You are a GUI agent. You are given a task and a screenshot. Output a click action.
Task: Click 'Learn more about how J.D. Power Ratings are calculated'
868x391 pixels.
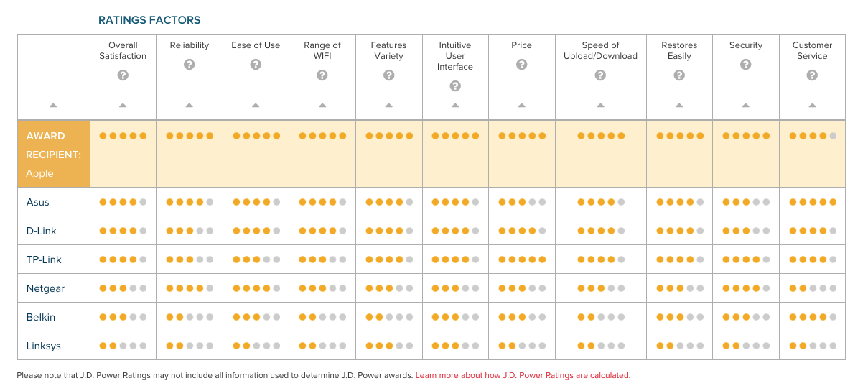click(522, 375)
